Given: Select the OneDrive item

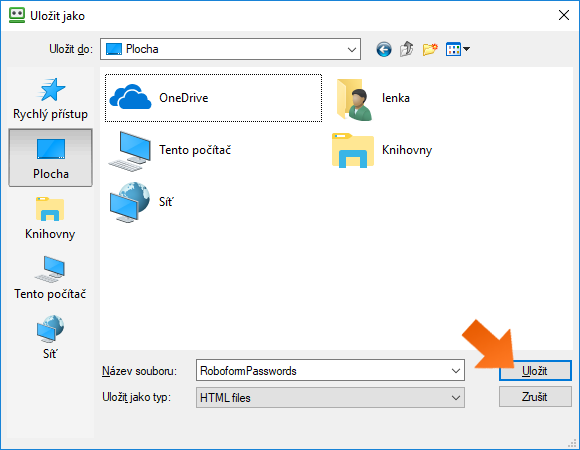Looking at the screenshot, I should 213,98.
